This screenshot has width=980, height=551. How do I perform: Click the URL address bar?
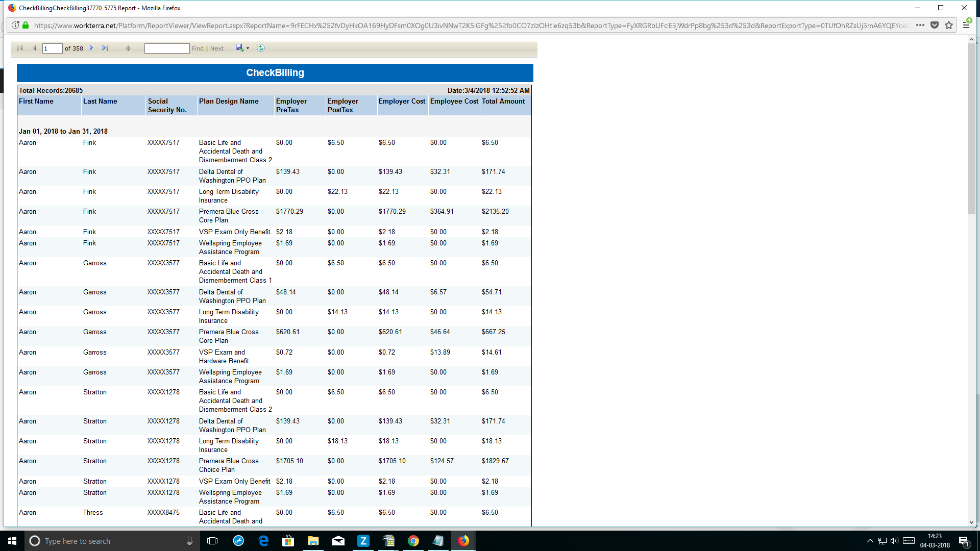tap(472, 26)
